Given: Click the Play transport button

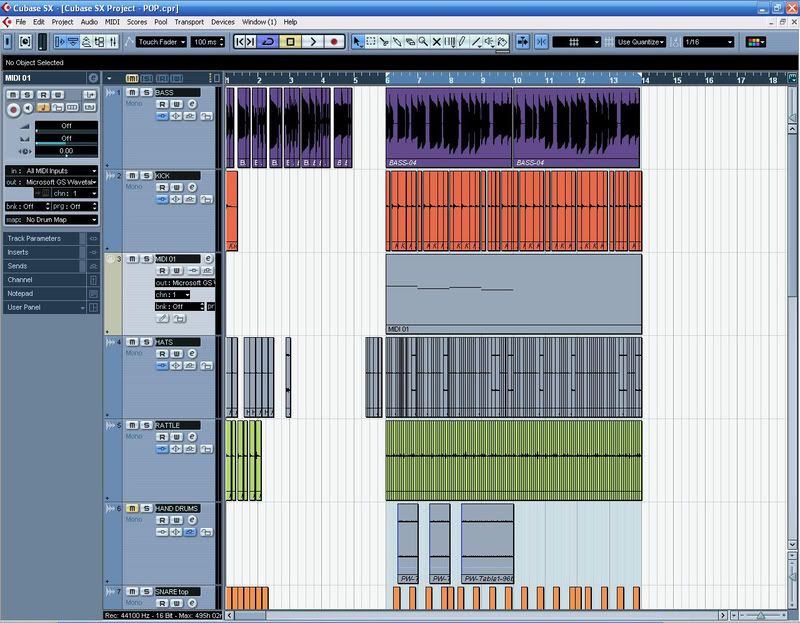Looking at the screenshot, I should 312,42.
